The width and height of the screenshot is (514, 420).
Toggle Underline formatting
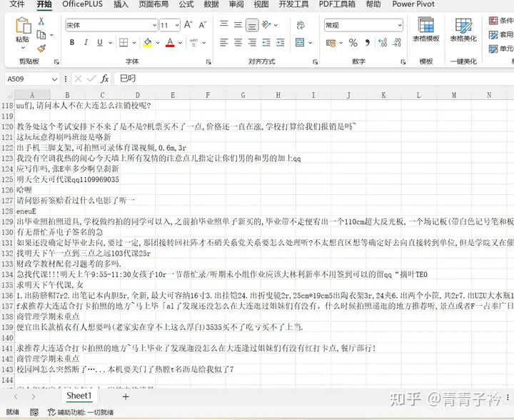tap(100, 43)
